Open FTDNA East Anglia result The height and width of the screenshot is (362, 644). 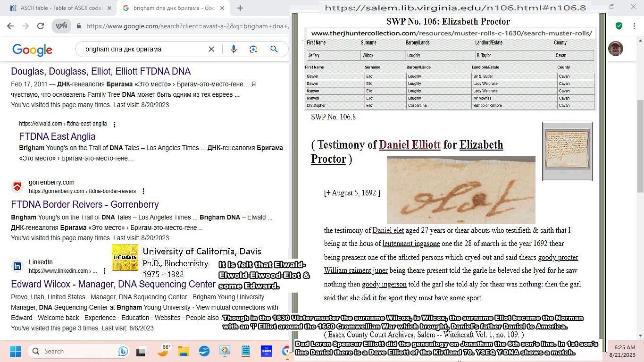pos(57,136)
